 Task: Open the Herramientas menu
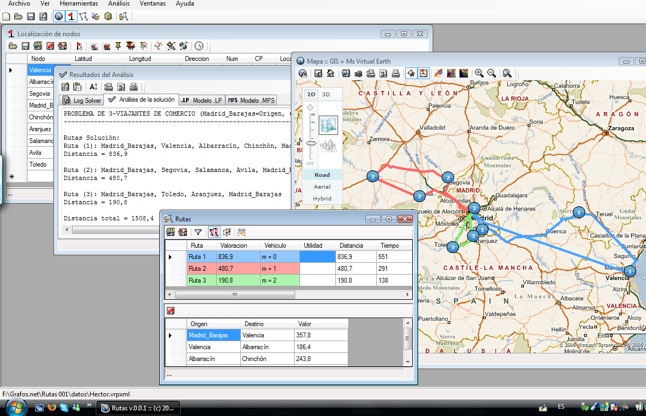coord(79,4)
